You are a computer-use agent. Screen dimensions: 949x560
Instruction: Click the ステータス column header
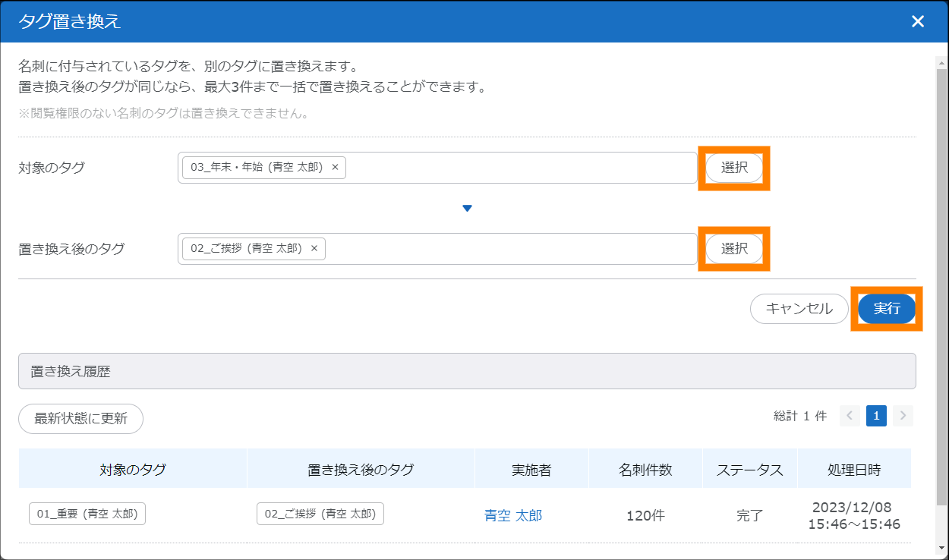click(x=749, y=470)
